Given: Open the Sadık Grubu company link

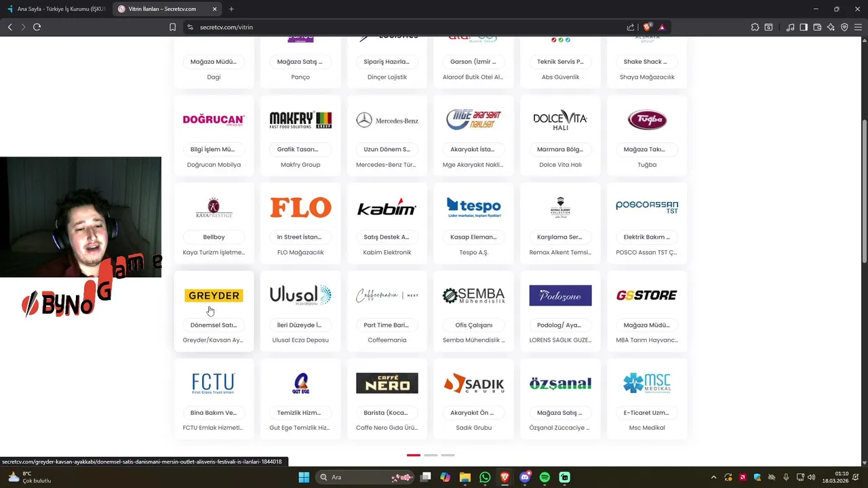Looking at the screenshot, I should coord(474,428).
